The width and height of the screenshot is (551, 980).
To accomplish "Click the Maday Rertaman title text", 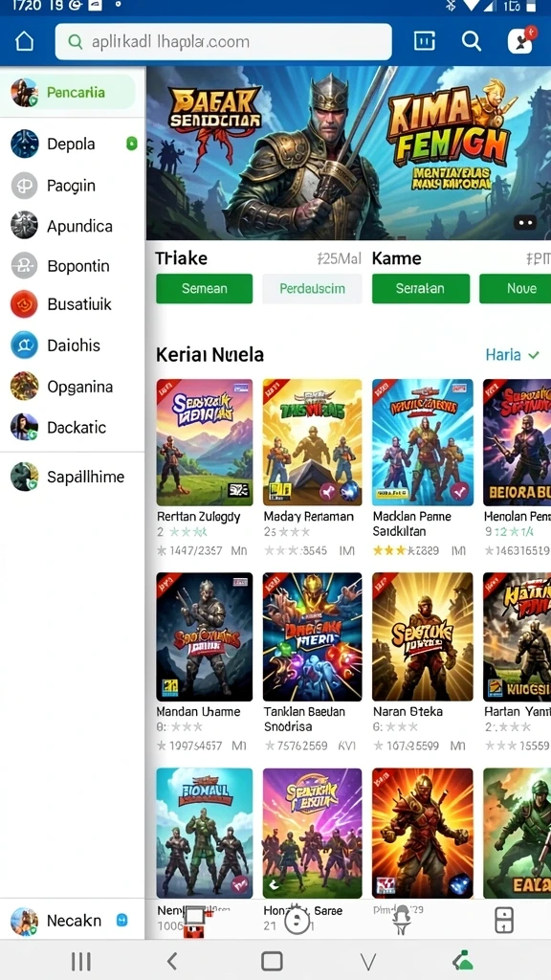I will pos(309,517).
